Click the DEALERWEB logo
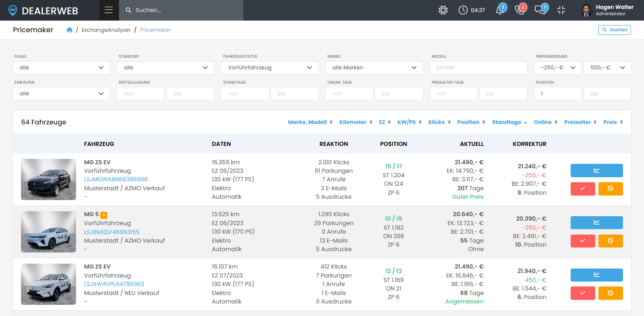 click(x=43, y=10)
